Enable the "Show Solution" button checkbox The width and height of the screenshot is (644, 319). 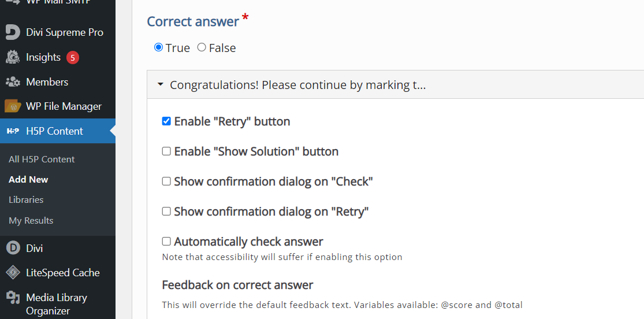pos(166,151)
